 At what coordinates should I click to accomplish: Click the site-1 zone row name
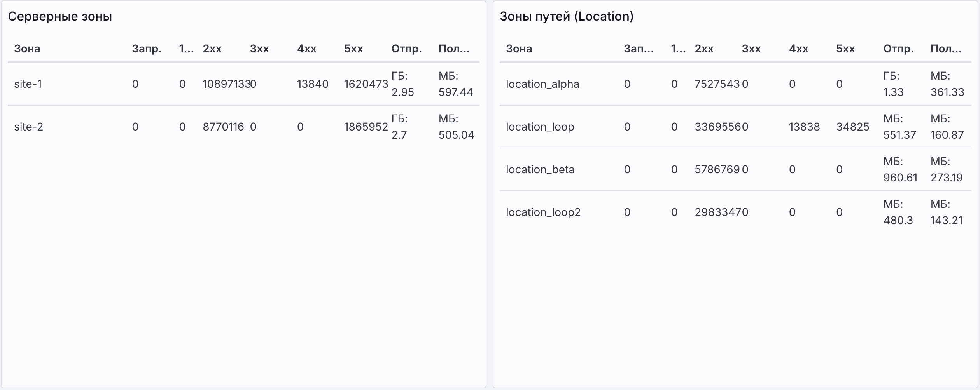[x=28, y=84]
